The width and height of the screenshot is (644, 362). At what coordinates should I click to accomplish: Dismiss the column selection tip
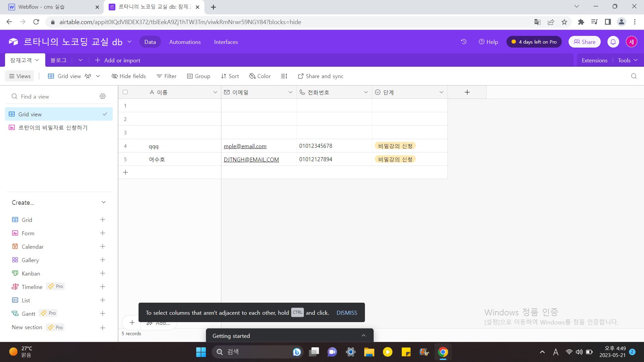pyautogui.click(x=347, y=313)
